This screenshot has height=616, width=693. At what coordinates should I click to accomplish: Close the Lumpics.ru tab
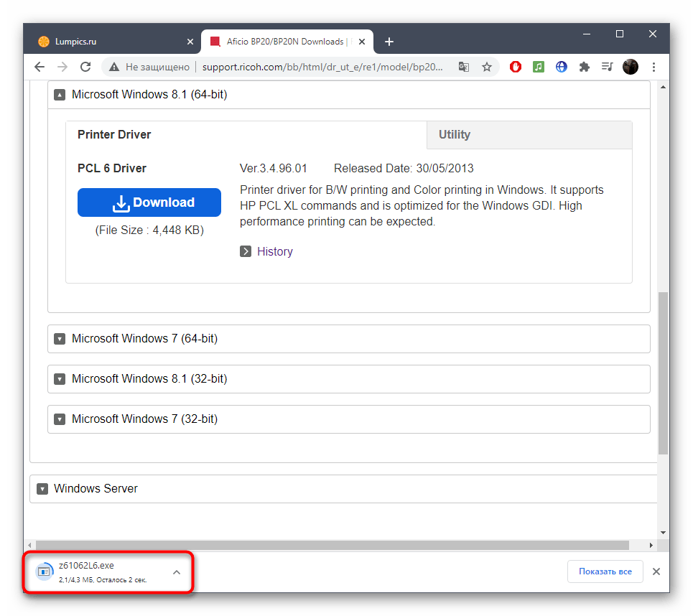[190, 42]
